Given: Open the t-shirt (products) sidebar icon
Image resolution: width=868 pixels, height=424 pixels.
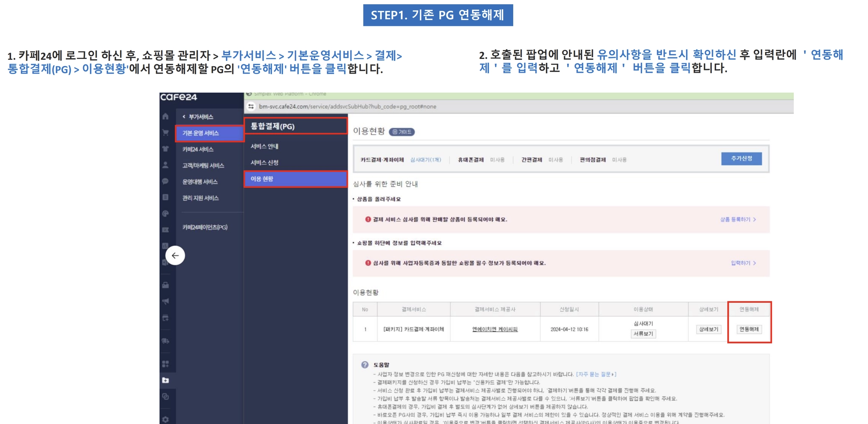Looking at the screenshot, I should tap(165, 149).
